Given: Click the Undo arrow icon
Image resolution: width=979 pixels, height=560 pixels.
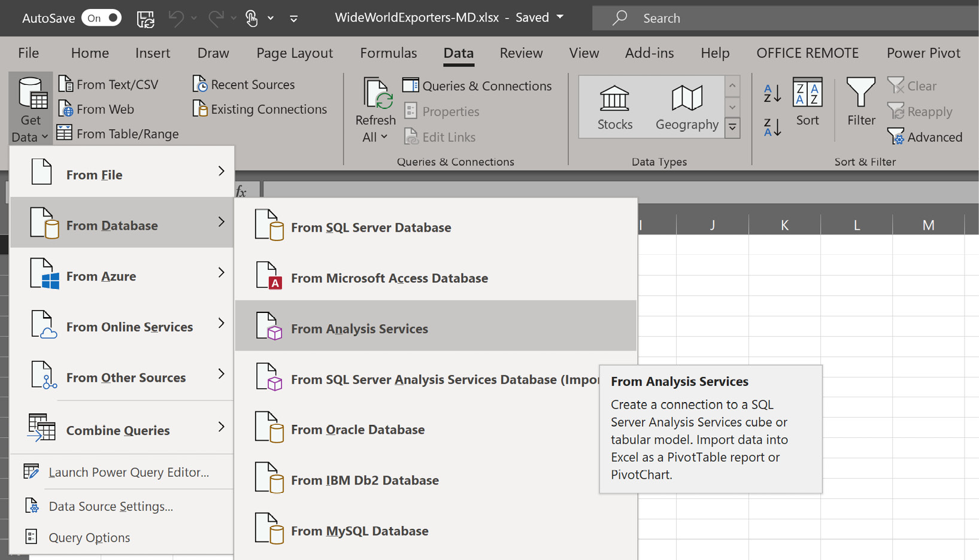Looking at the screenshot, I should (x=176, y=19).
